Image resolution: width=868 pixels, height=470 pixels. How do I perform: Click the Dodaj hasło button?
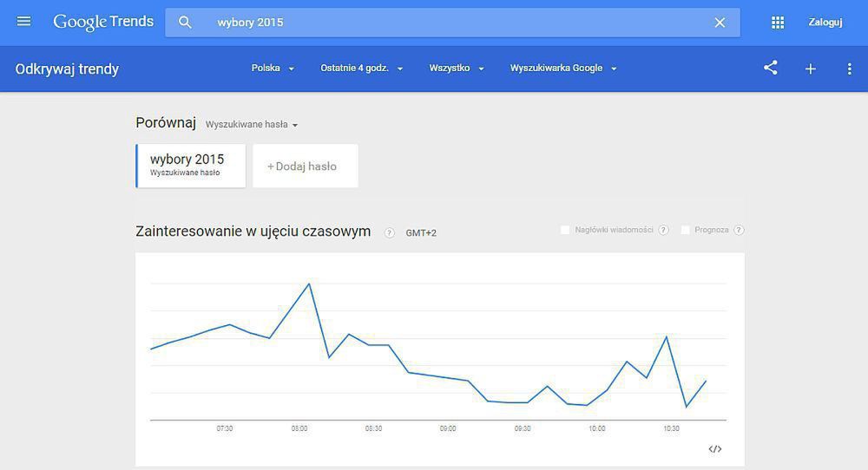(305, 166)
